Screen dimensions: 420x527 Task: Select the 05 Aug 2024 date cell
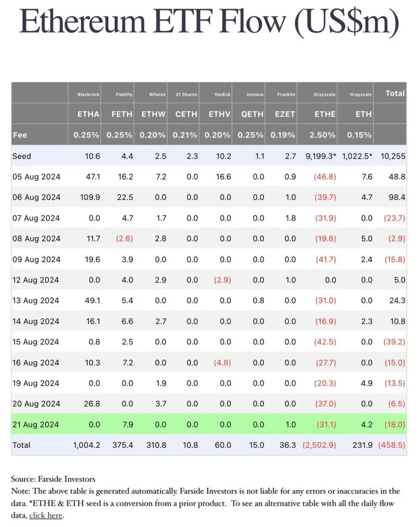pyautogui.click(x=36, y=177)
